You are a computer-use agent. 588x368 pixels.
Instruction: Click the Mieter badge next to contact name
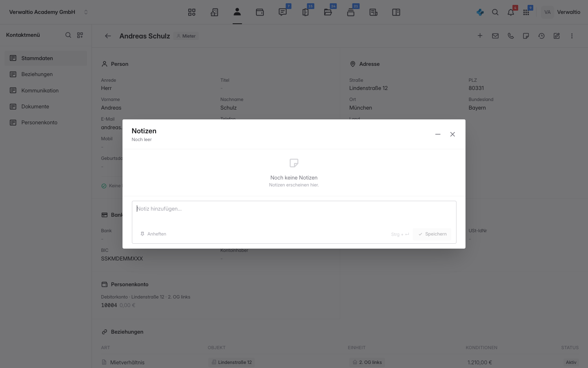[x=186, y=36]
